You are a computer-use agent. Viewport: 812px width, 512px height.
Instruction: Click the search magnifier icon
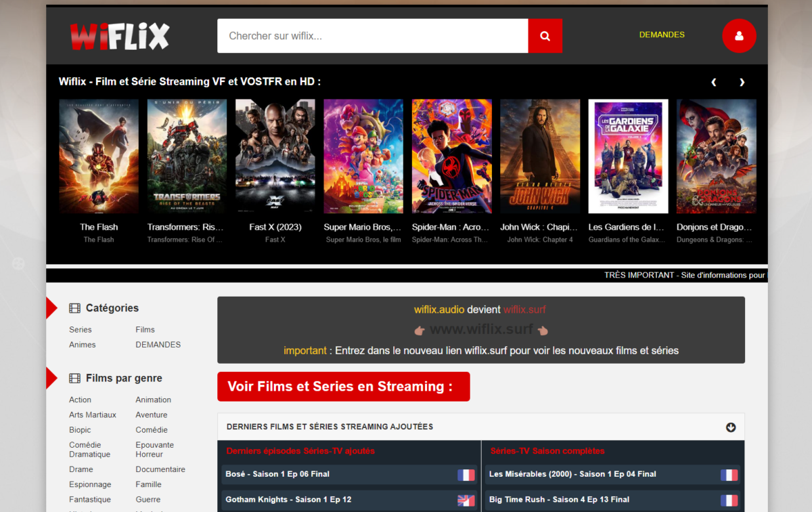tap(545, 35)
